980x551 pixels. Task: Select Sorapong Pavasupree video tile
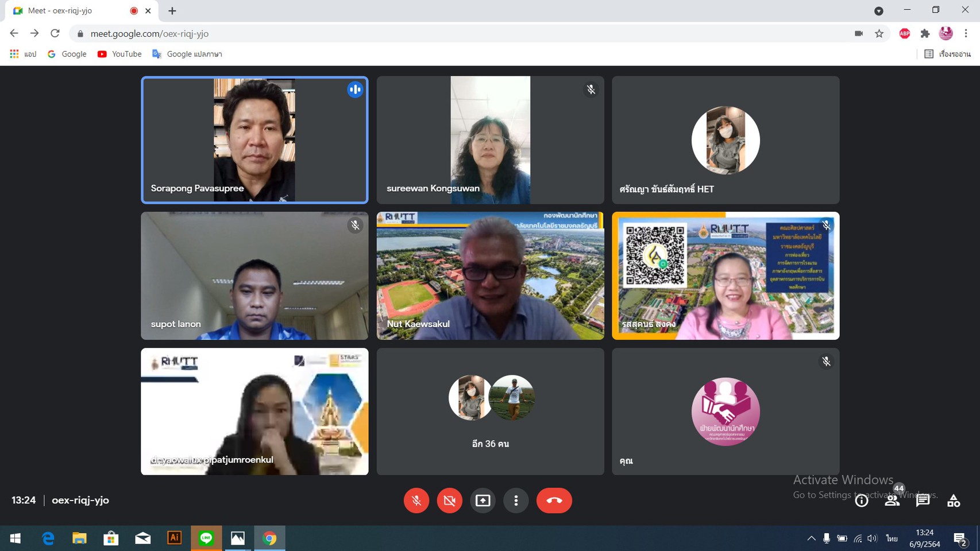[x=254, y=140]
